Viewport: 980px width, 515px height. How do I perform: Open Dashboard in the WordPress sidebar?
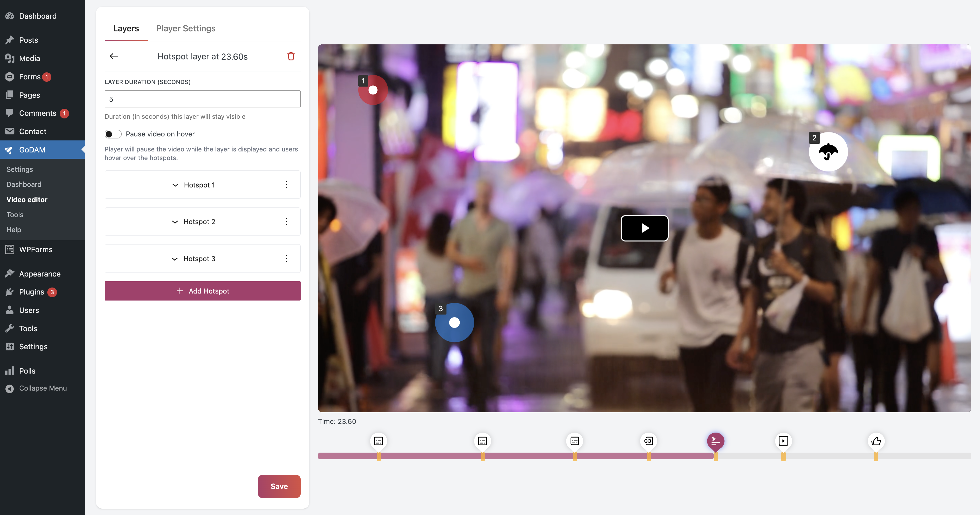point(43,16)
